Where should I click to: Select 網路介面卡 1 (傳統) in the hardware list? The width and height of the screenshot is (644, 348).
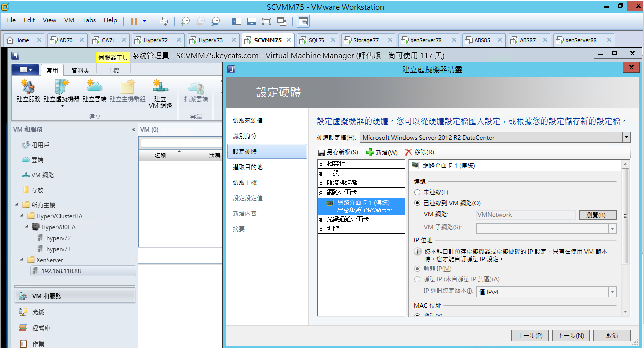[x=361, y=206]
